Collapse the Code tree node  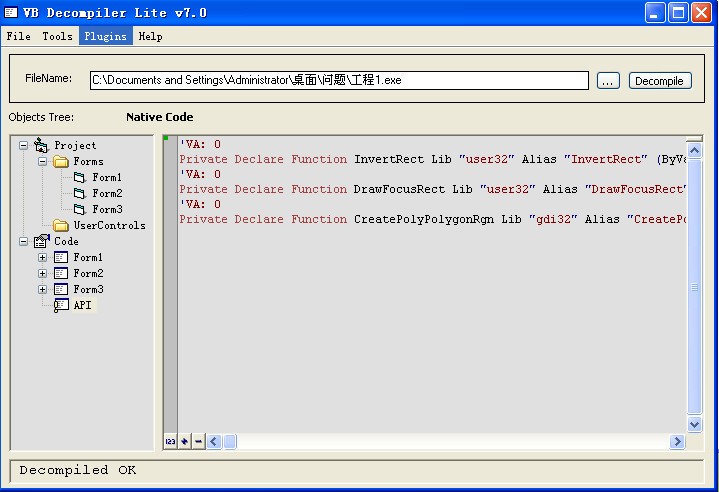tap(23, 242)
